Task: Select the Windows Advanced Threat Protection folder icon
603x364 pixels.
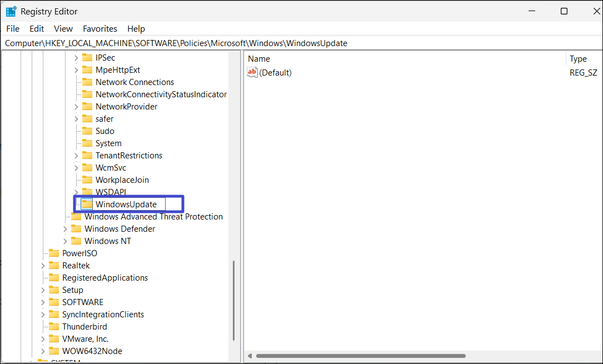Action: click(76, 216)
